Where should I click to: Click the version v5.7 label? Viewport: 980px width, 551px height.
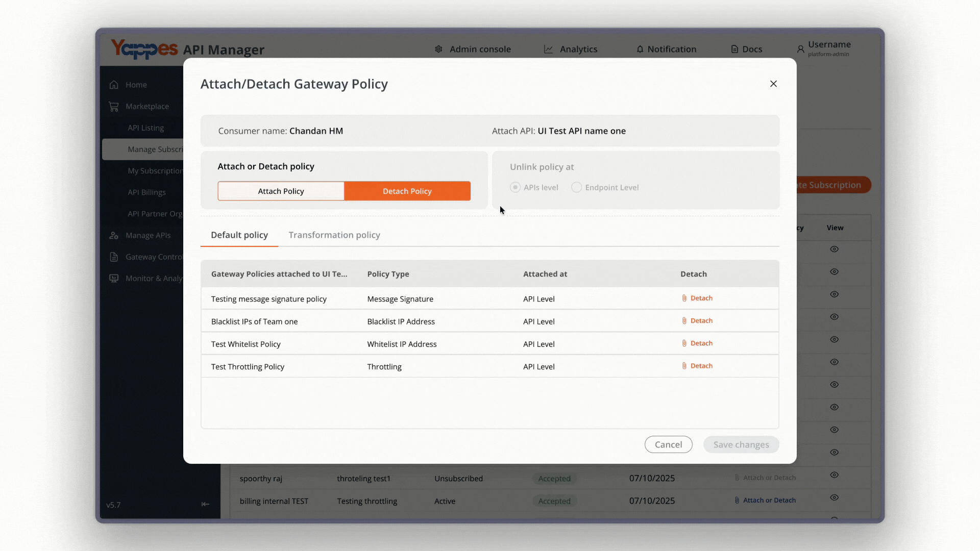click(x=113, y=505)
